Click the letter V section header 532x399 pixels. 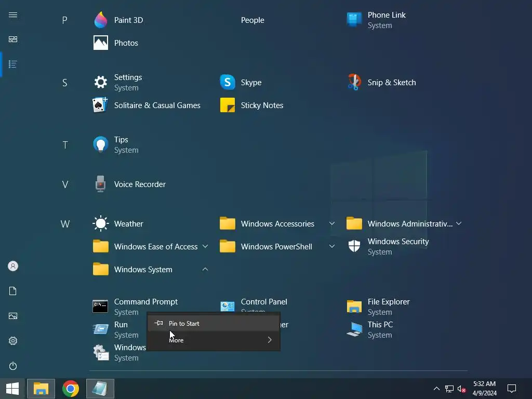click(x=65, y=184)
